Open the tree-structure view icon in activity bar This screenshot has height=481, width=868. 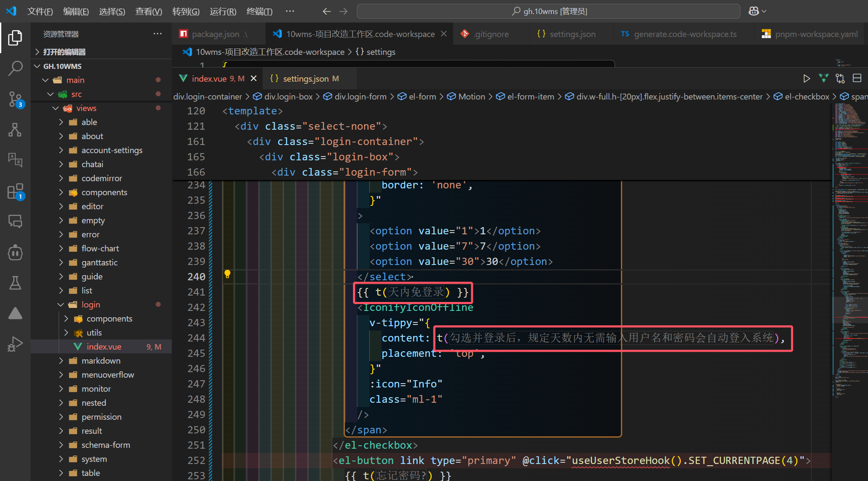tap(15, 130)
